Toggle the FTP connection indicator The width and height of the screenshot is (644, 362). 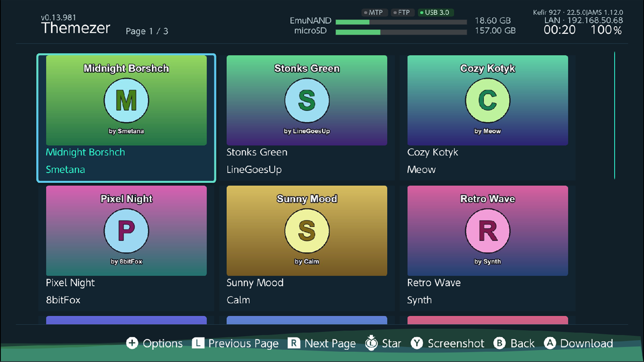[402, 13]
